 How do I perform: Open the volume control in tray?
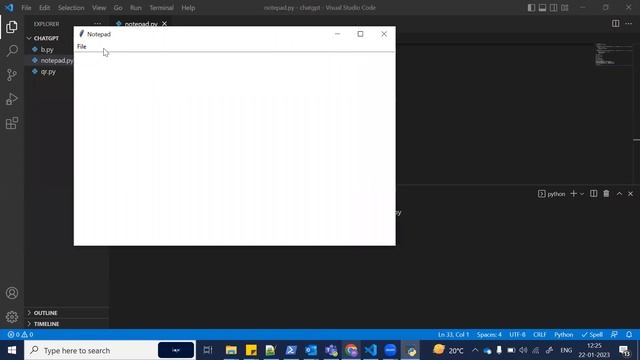point(523,350)
